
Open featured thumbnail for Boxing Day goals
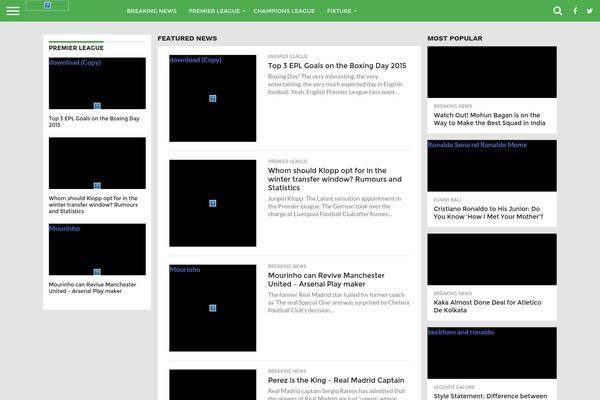[x=213, y=98]
